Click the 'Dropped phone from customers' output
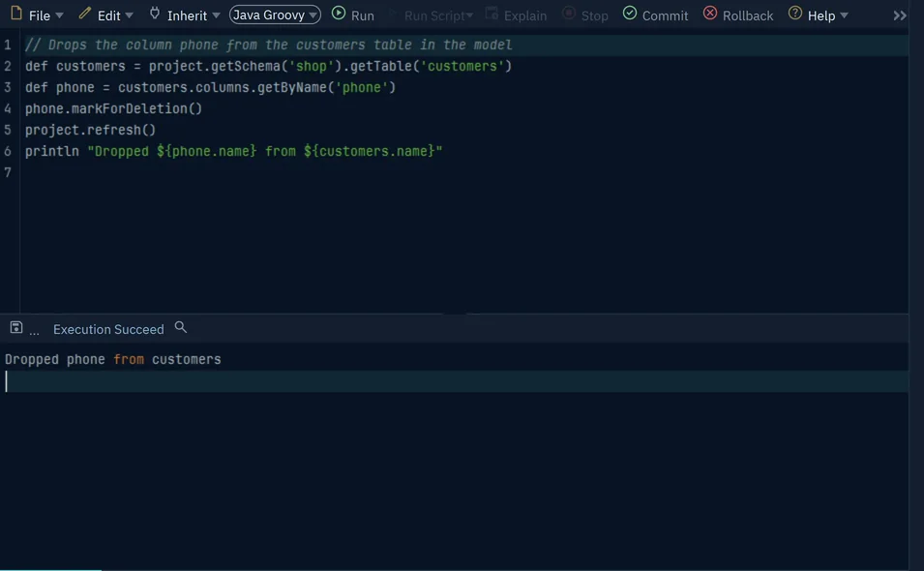Screen dimensions: 924x571 tap(112, 359)
